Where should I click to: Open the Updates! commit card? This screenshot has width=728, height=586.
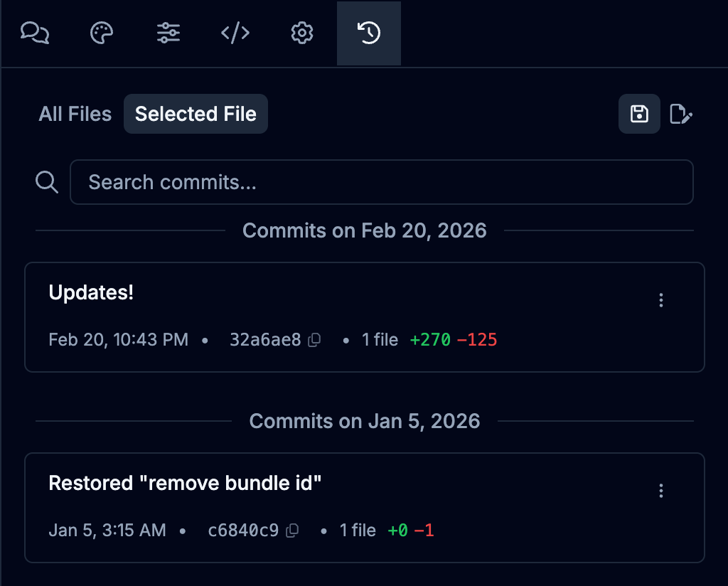pyautogui.click(x=365, y=317)
